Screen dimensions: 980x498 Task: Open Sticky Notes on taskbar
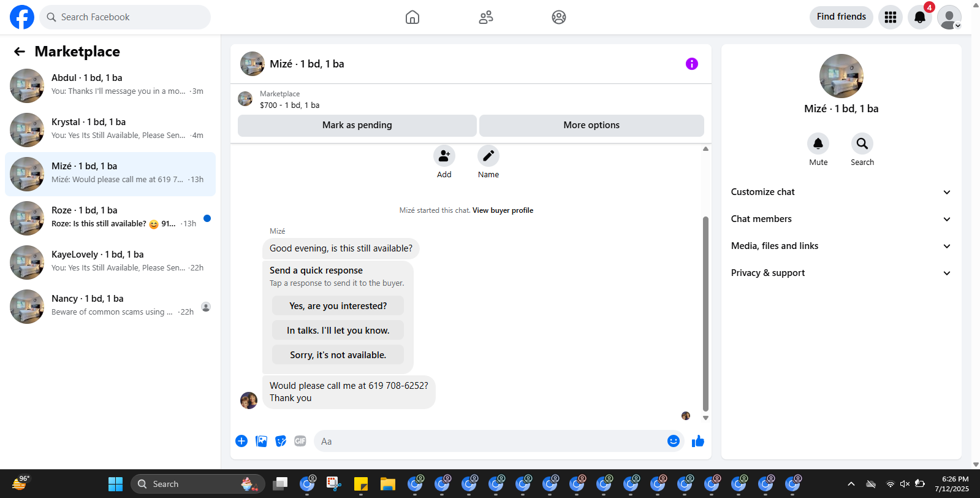point(360,484)
